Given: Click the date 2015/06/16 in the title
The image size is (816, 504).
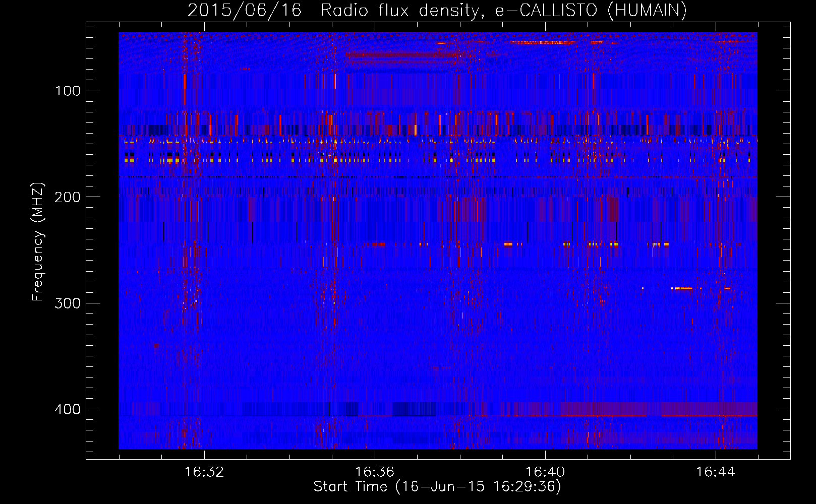Looking at the screenshot, I should click(x=245, y=11).
